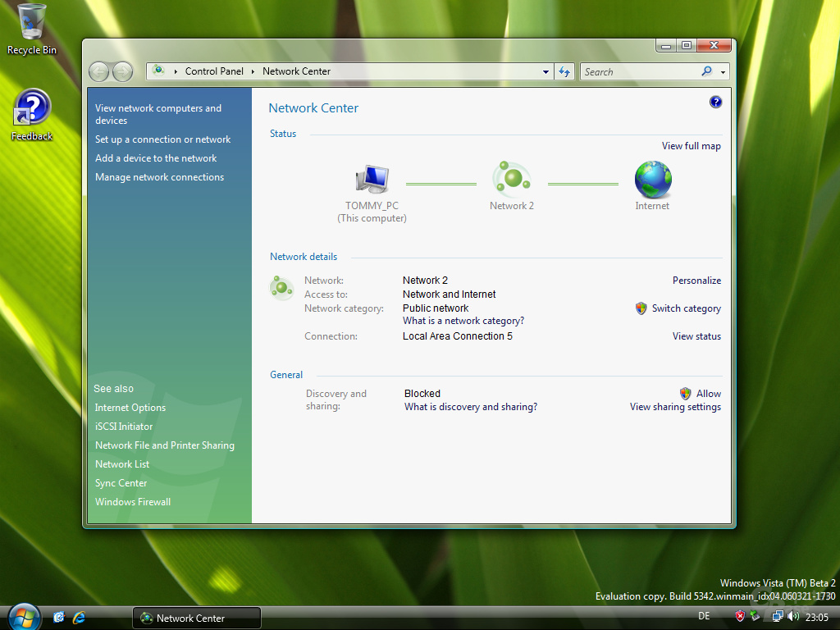Expand the arrow after Control Panel breadcrumb

pyautogui.click(x=253, y=71)
